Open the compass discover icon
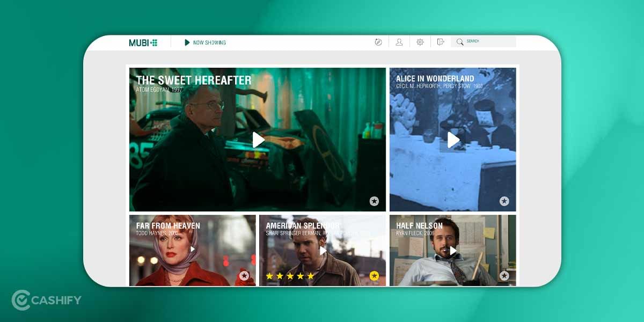Image resolution: width=644 pixels, height=322 pixels. (378, 42)
